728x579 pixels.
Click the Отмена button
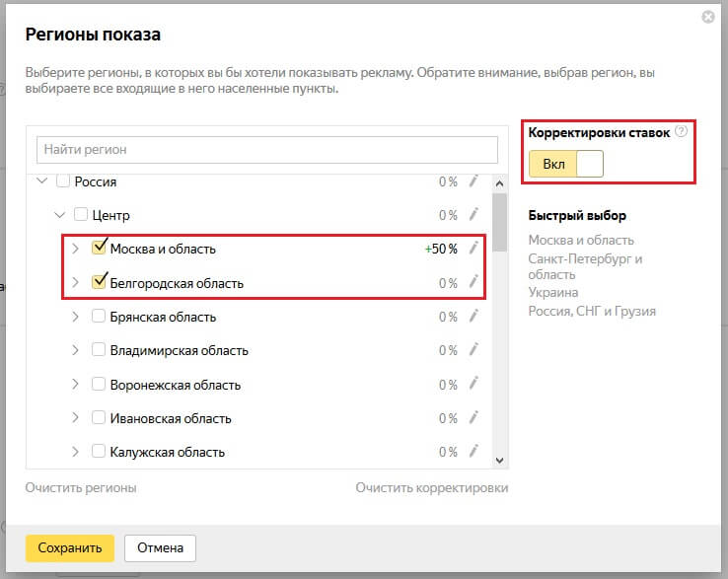160,547
